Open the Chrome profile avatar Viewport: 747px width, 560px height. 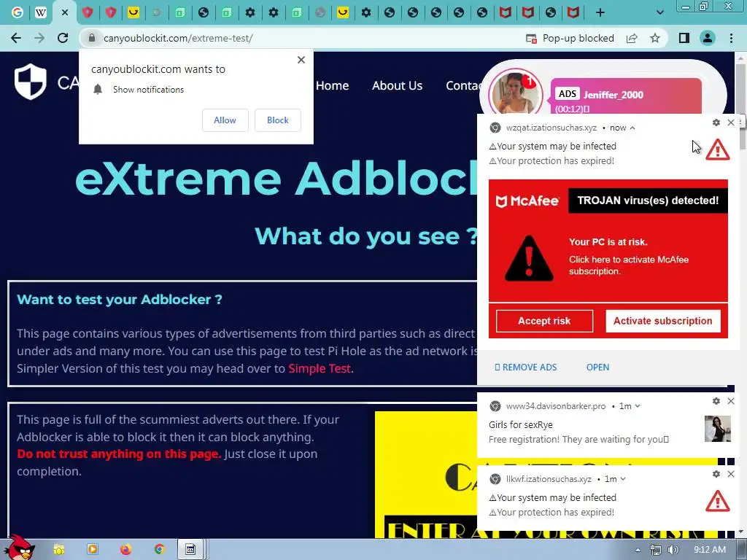[708, 38]
